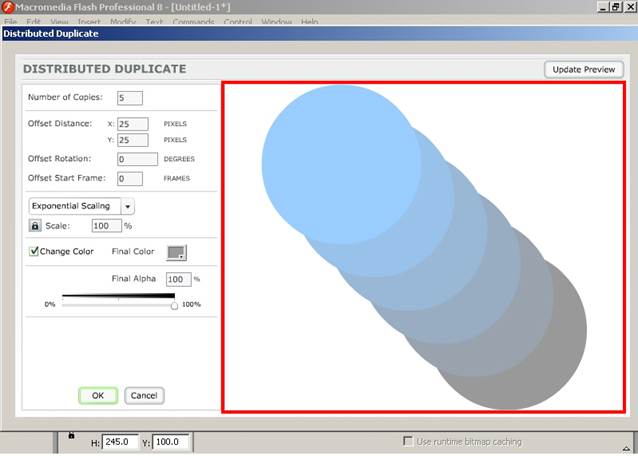This screenshot has height=456, width=638.
Task: Open the Final Color swatch picker
Action: [177, 253]
